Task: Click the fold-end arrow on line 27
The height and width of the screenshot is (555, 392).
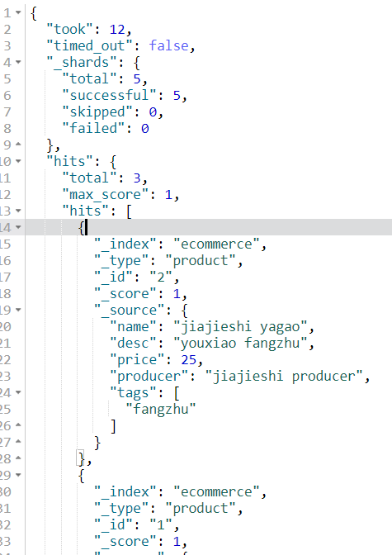Action: point(18,442)
